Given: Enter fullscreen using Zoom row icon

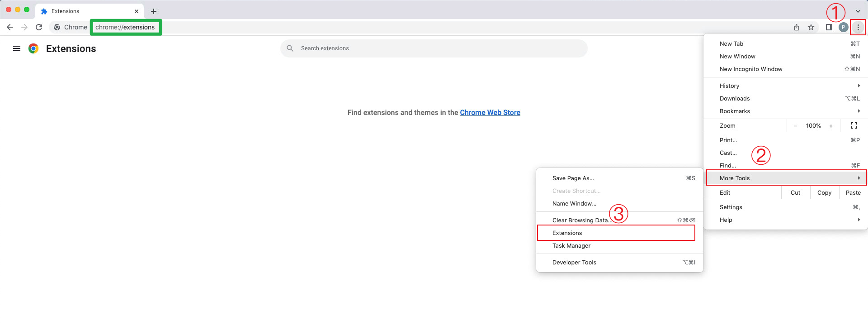Looking at the screenshot, I should [x=854, y=125].
